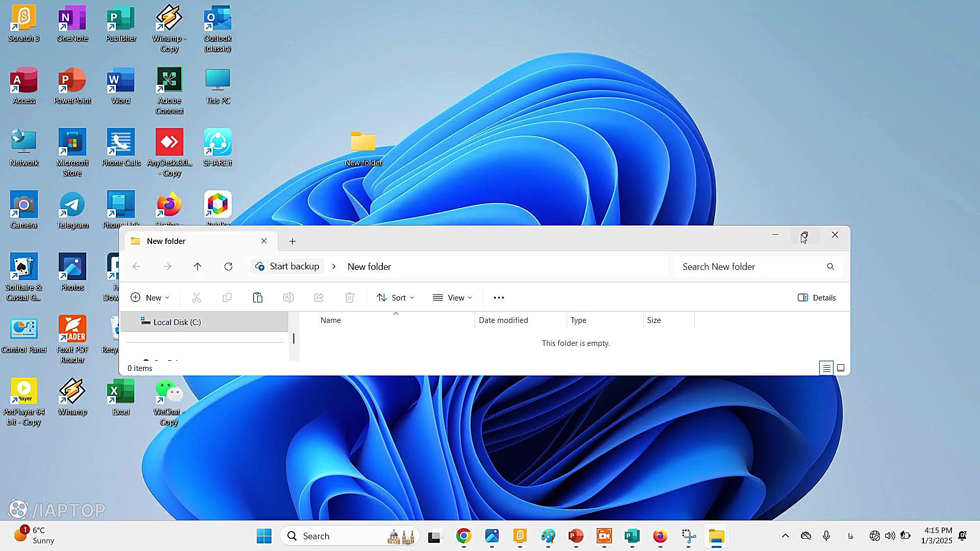
Task: Click the taskbar Search box
Action: point(350,536)
